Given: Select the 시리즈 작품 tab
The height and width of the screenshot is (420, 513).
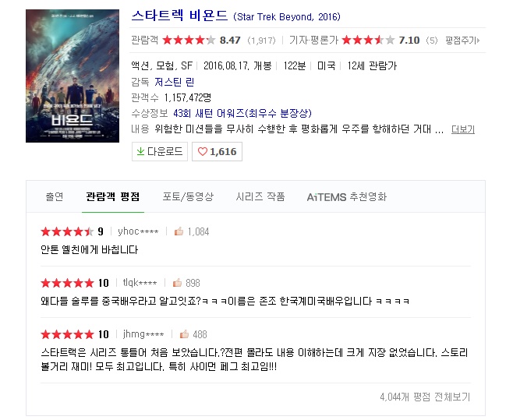Looking at the screenshot, I should [260, 197].
